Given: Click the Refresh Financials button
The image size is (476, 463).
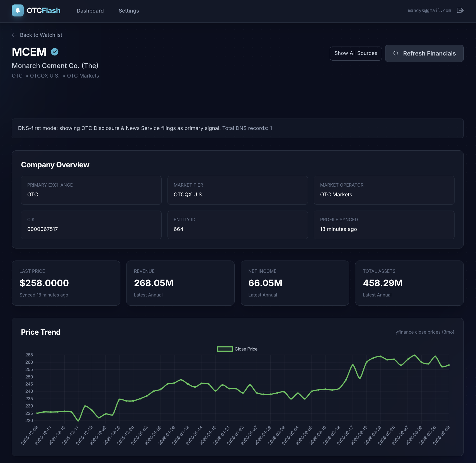Looking at the screenshot, I should [x=424, y=53].
